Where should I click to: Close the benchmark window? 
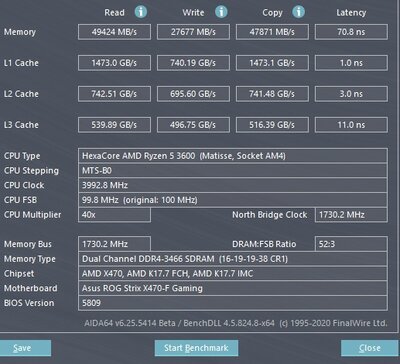coord(370,348)
